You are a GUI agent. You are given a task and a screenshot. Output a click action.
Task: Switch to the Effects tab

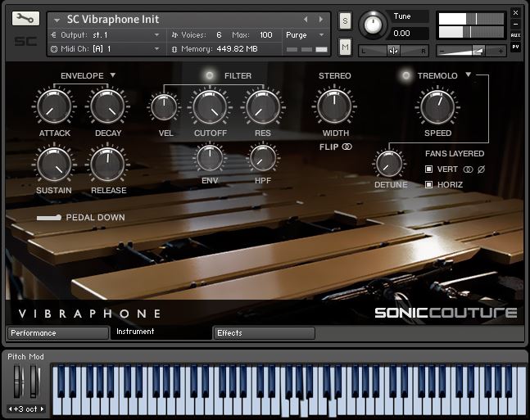[x=265, y=333]
